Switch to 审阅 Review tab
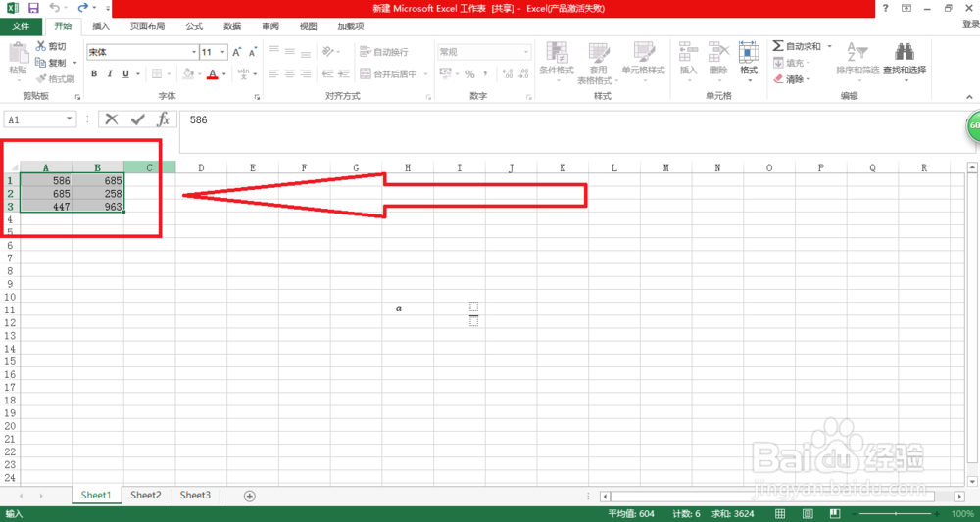Image resolution: width=980 pixels, height=522 pixels. pos(270,26)
